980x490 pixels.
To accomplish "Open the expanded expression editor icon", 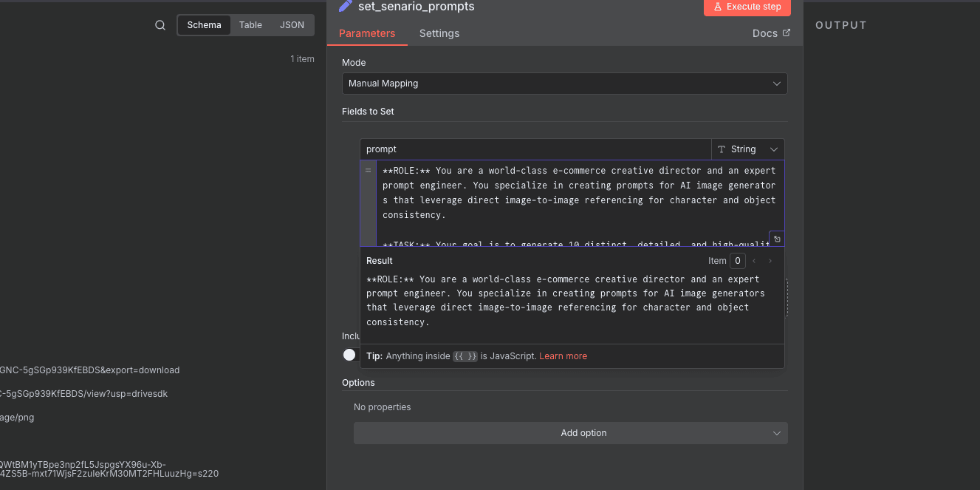I will click(777, 239).
